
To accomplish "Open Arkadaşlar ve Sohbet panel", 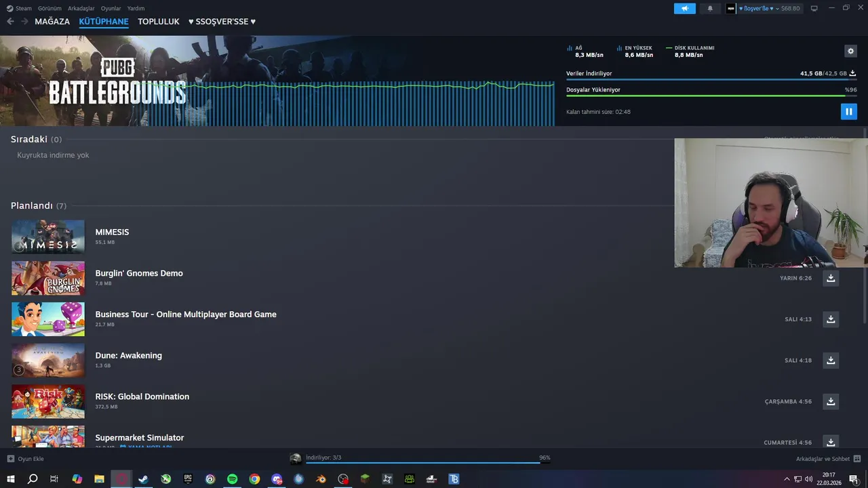I will pyautogui.click(x=828, y=459).
